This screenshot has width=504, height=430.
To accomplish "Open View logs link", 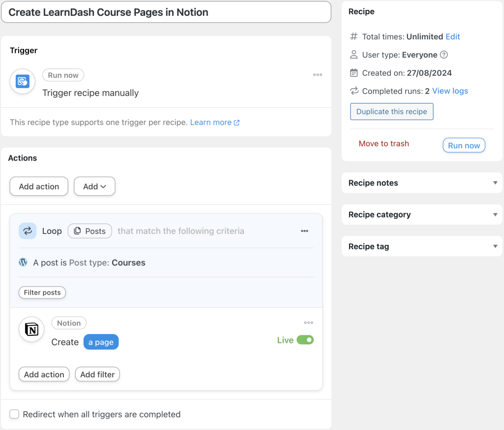I will (450, 91).
